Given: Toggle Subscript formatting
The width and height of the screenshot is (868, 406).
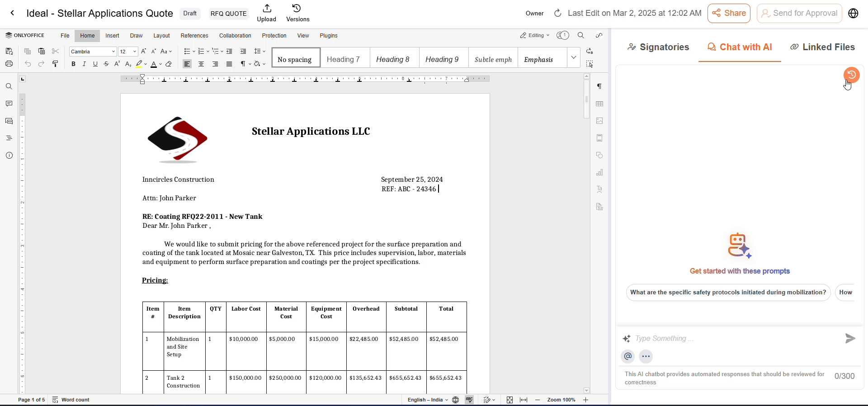Looking at the screenshot, I should [128, 64].
